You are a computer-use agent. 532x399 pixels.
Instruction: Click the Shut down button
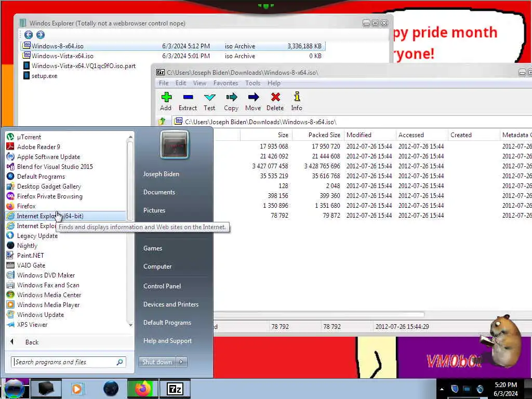tap(157, 362)
